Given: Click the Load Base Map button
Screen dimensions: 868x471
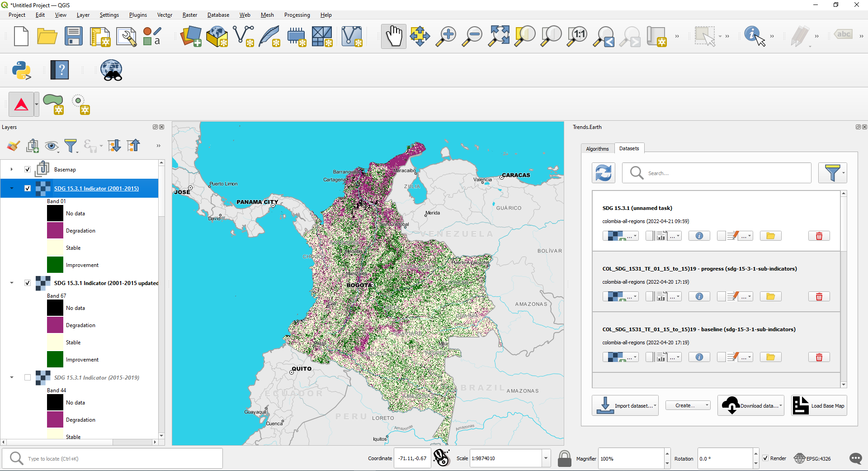Looking at the screenshot, I should tap(819, 406).
